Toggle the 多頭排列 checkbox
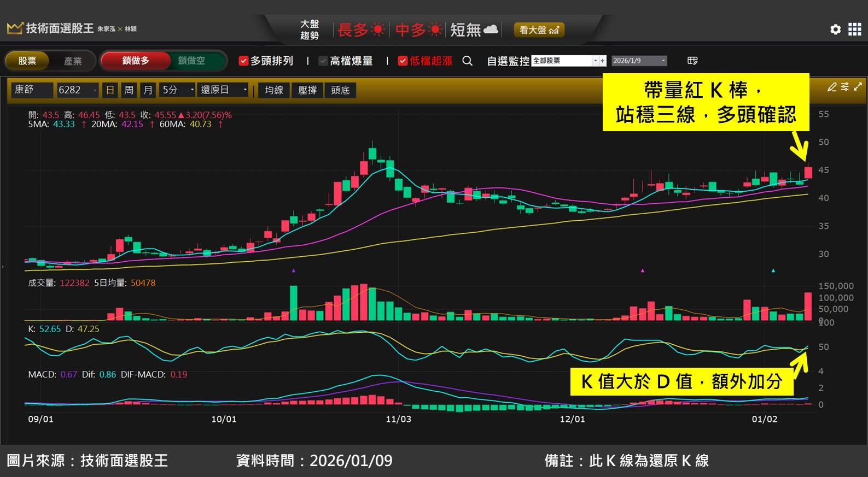The width and height of the screenshot is (868, 477). click(243, 61)
